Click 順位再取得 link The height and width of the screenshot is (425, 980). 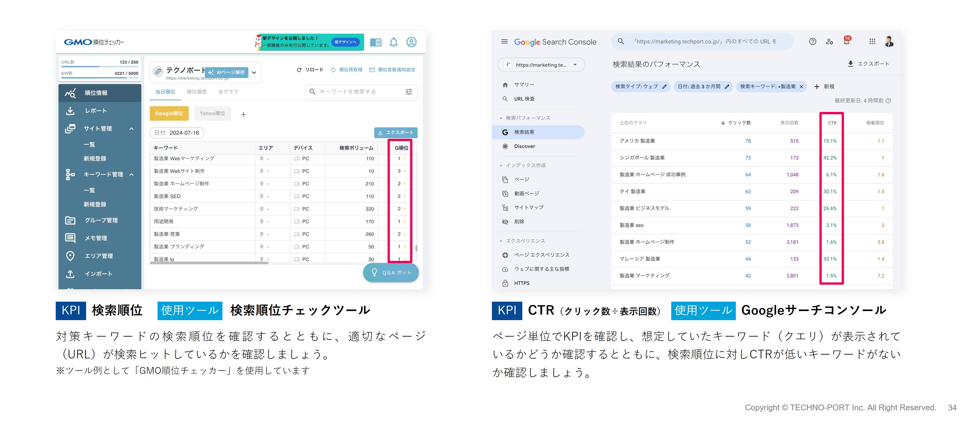click(x=347, y=70)
